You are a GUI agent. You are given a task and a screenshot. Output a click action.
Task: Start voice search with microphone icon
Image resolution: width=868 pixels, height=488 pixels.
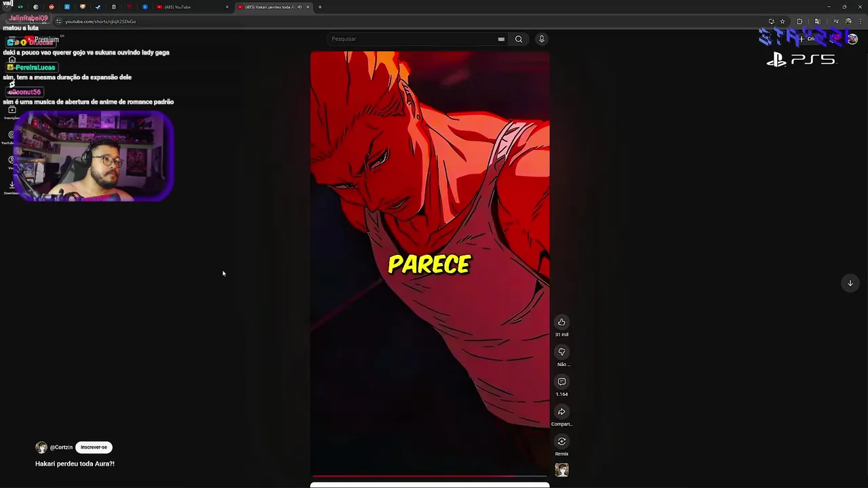(x=541, y=39)
